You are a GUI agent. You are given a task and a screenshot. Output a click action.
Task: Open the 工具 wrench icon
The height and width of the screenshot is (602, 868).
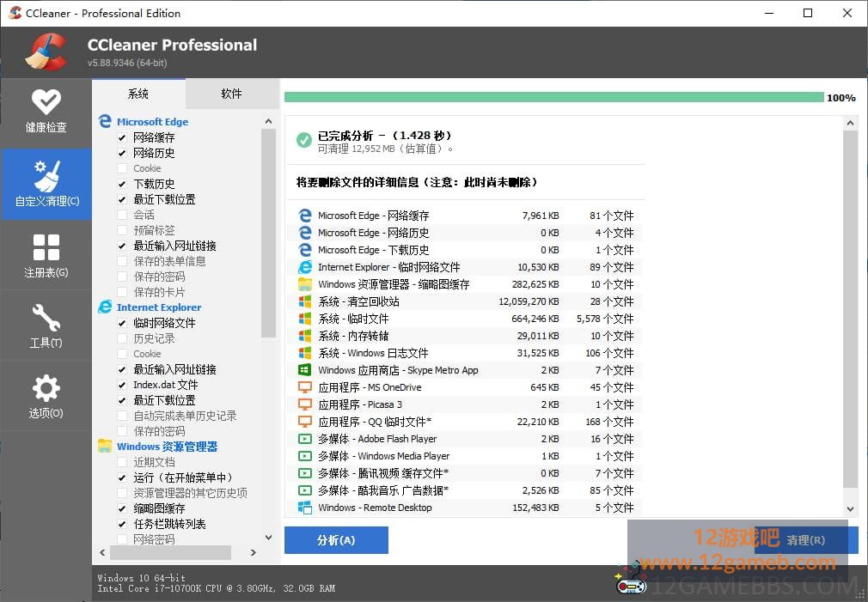pos(46,318)
